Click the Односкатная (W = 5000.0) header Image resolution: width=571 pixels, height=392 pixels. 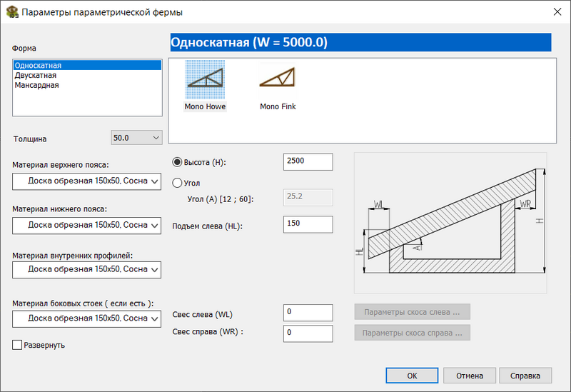pos(361,42)
